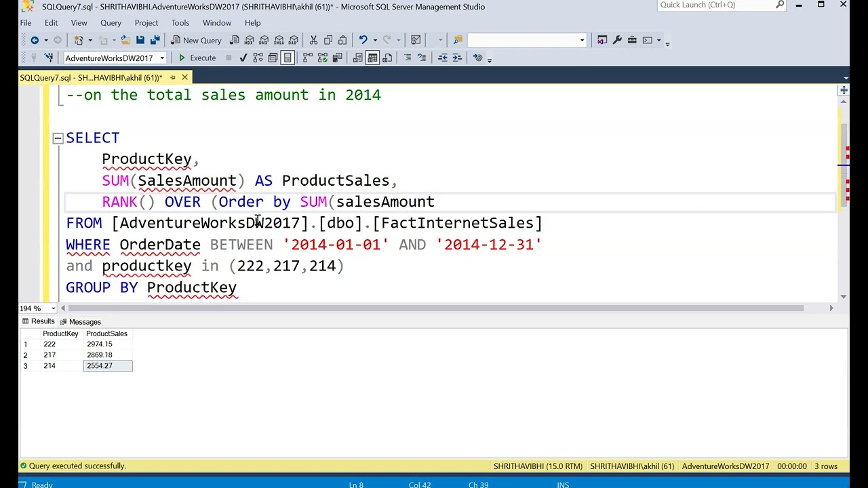Viewport: 868px width, 488px height.
Task: Click the Change Connection icon
Action: point(48,58)
